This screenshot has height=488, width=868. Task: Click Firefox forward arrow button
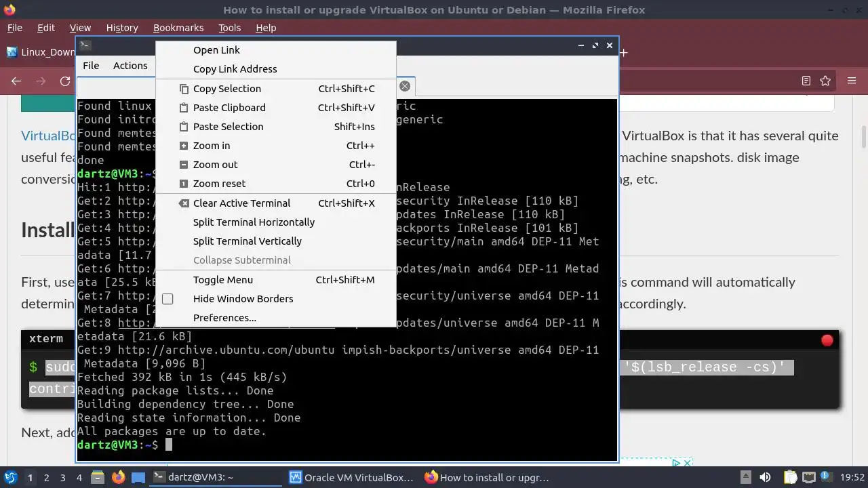[x=41, y=81]
